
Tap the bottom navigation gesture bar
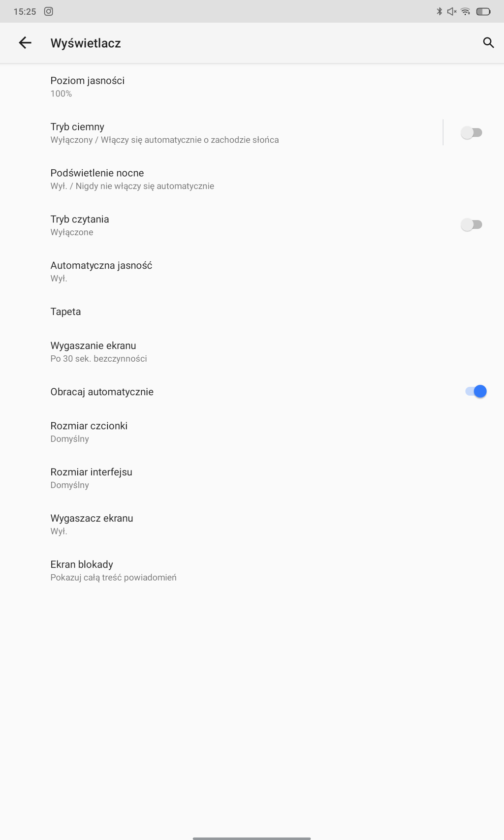click(252, 838)
